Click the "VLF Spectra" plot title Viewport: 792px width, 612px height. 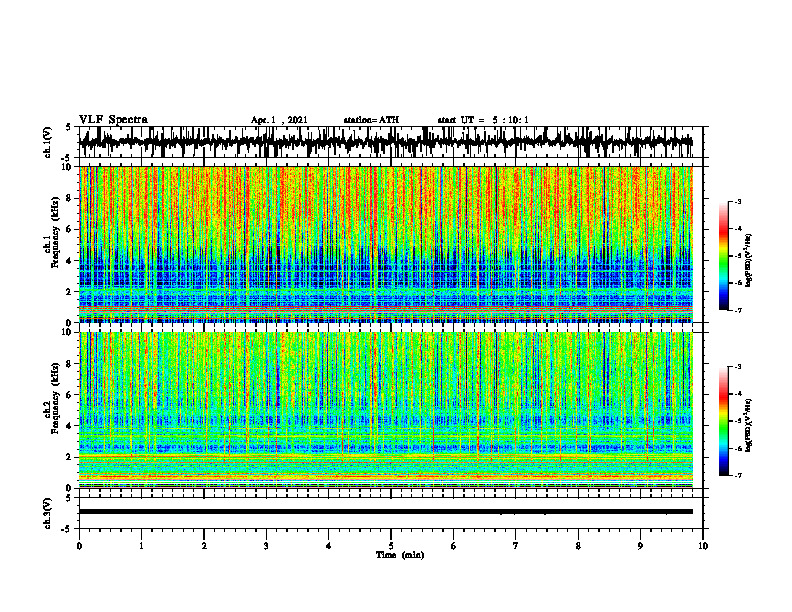coord(113,120)
